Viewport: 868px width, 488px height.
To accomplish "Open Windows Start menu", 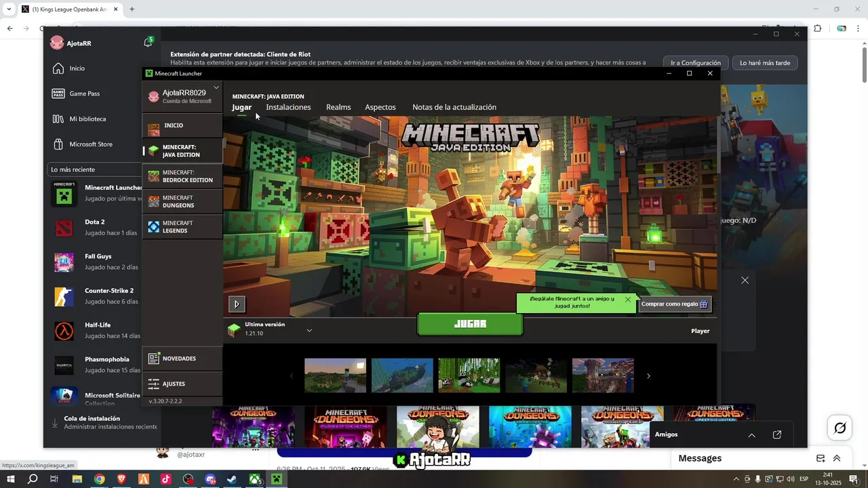I will pyautogui.click(x=12, y=479).
